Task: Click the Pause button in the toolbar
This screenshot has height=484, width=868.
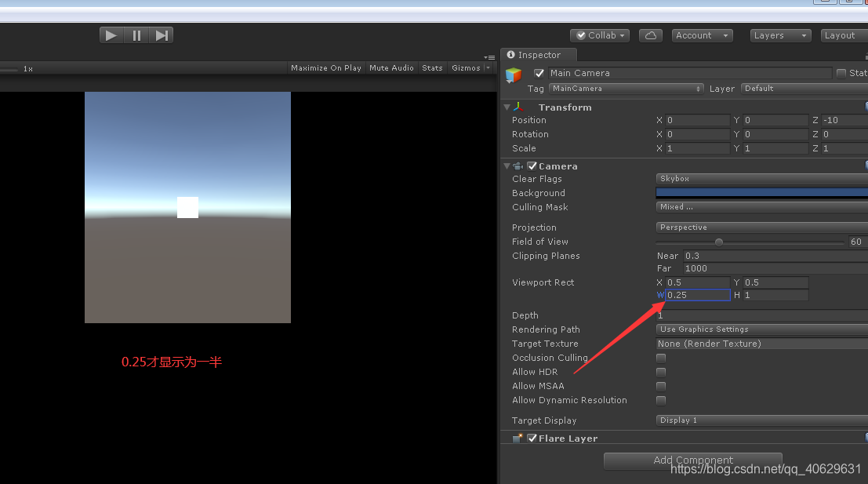Action: [136, 35]
